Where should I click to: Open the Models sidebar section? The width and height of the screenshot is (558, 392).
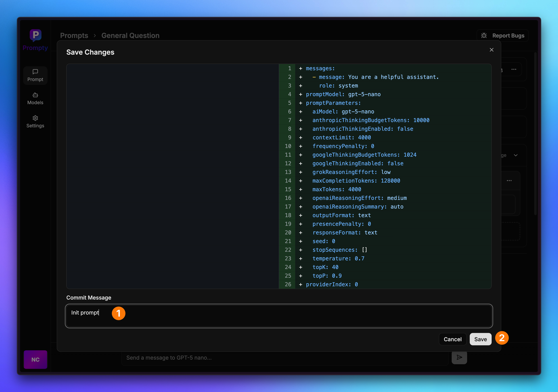(35, 98)
